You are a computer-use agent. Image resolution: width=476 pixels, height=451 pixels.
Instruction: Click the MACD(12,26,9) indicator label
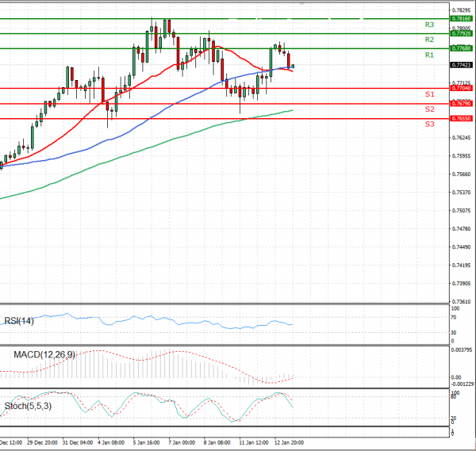coord(44,354)
